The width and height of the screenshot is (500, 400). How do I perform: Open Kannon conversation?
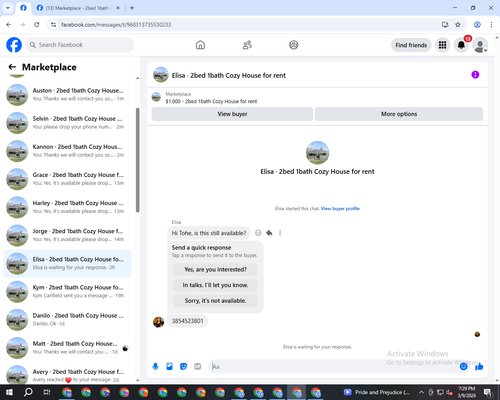click(67, 151)
